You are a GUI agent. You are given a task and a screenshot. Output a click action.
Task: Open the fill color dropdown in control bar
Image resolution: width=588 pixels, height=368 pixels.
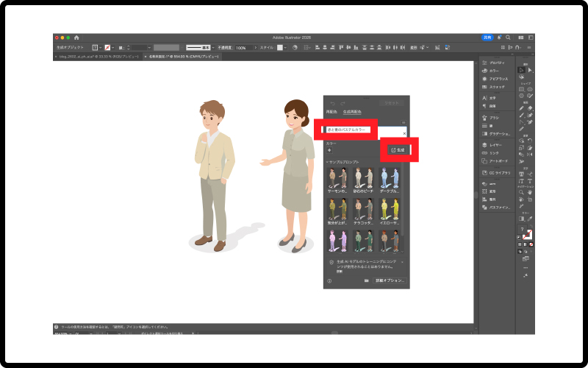[x=98, y=47]
